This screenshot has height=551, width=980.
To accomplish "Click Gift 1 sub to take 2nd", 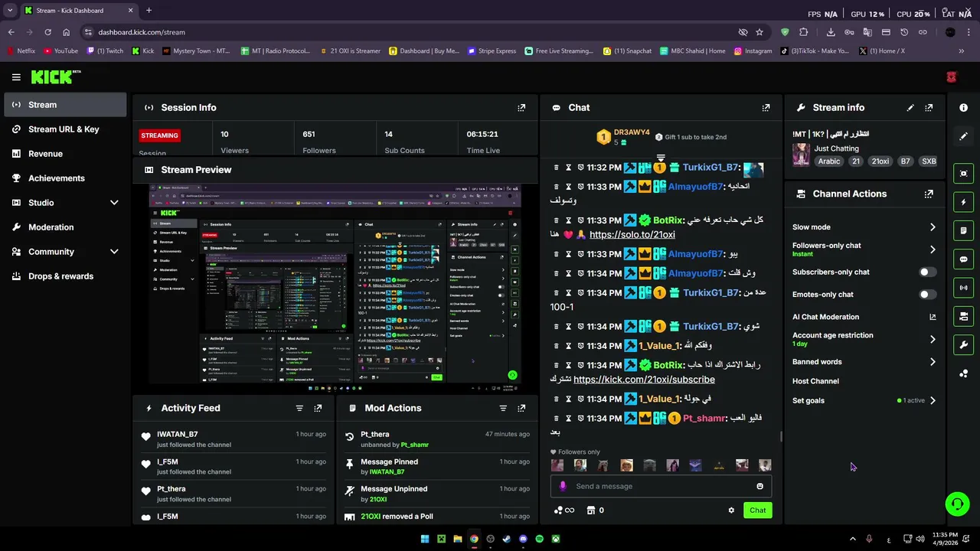I will (691, 137).
